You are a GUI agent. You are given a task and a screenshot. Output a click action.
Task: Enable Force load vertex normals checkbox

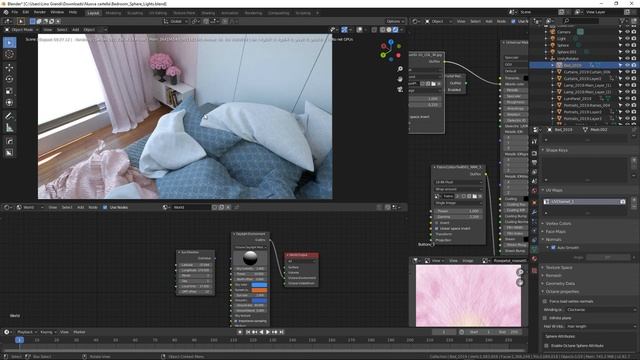coord(545,301)
